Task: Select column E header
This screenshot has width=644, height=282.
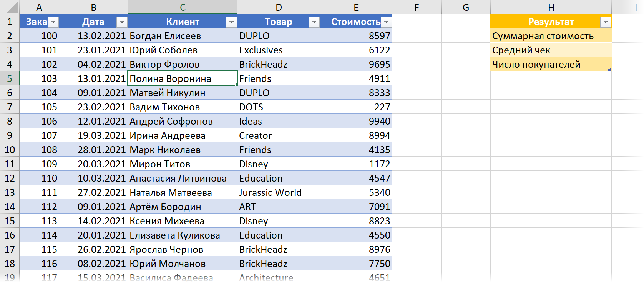Action: pyautogui.click(x=356, y=7)
